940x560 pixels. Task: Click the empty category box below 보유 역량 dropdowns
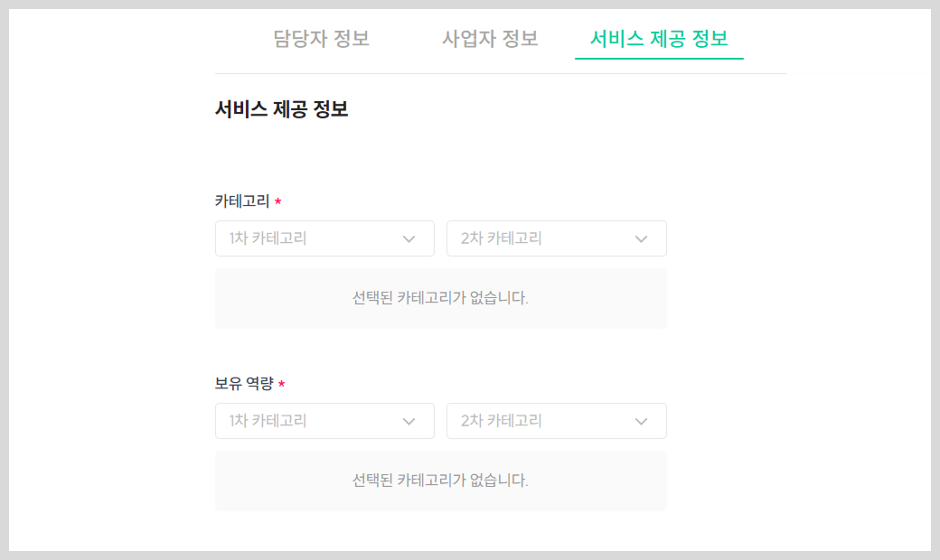coord(441,481)
